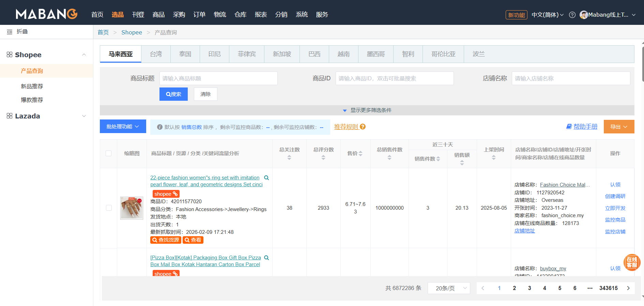The height and width of the screenshot is (306, 644).
Task: Toggle the select-all checkbox in table header
Action: coord(109,154)
